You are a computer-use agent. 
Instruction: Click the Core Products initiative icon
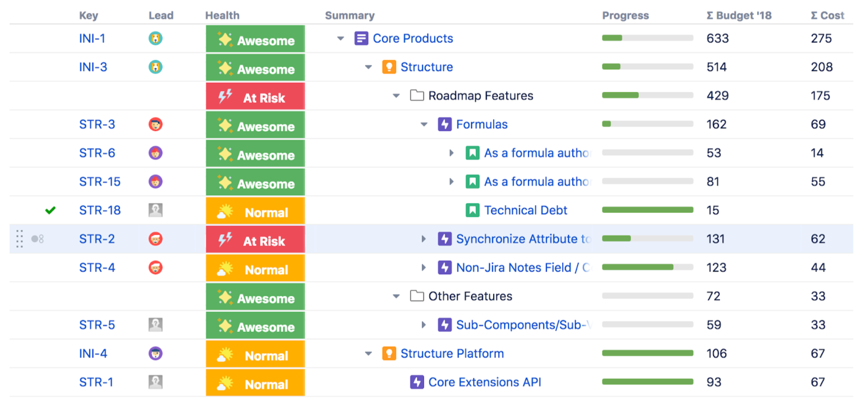(x=361, y=39)
